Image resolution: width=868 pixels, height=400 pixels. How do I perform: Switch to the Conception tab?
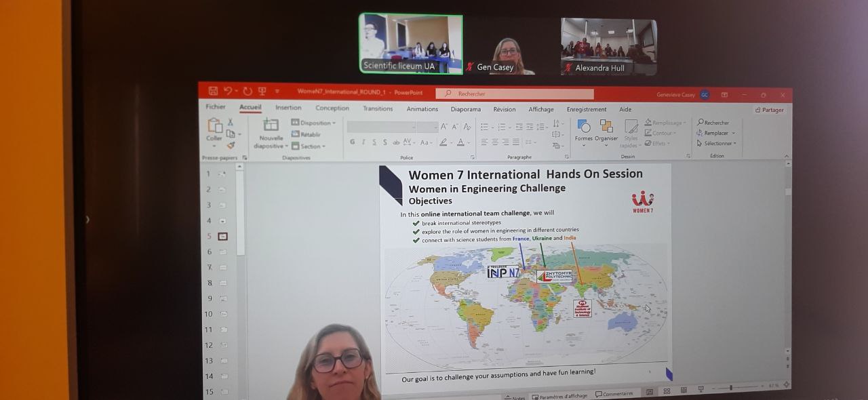332,108
